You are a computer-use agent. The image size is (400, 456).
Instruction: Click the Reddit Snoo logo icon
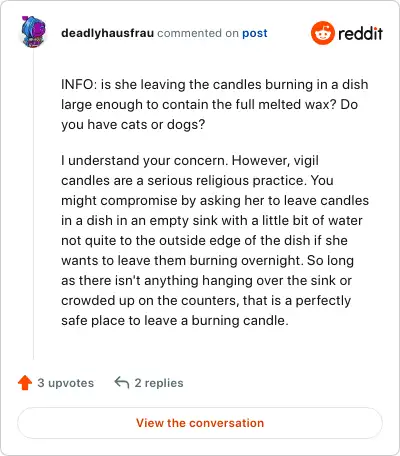[322, 33]
